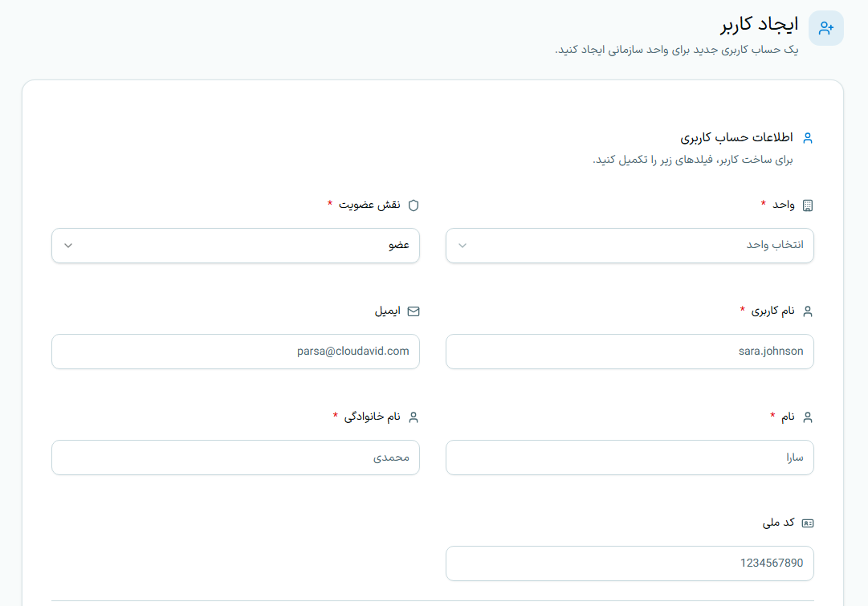
Task: Click the chevron in the عضو select box
Action: point(68,246)
